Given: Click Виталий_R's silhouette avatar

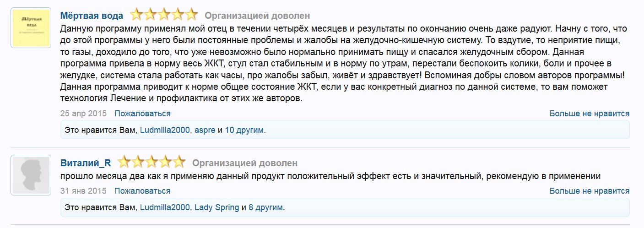Looking at the screenshot, I should pyautogui.click(x=31, y=175).
